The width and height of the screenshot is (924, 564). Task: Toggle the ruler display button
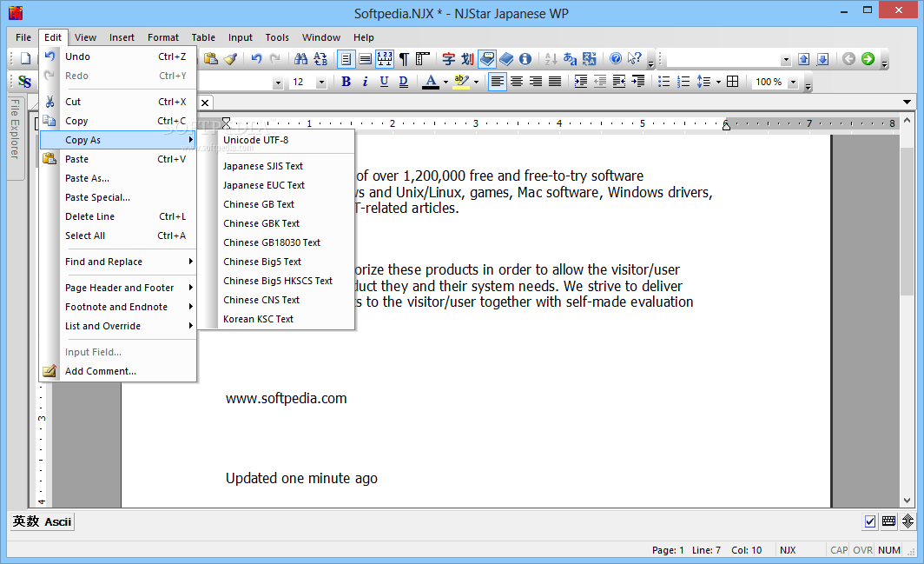(x=384, y=58)
